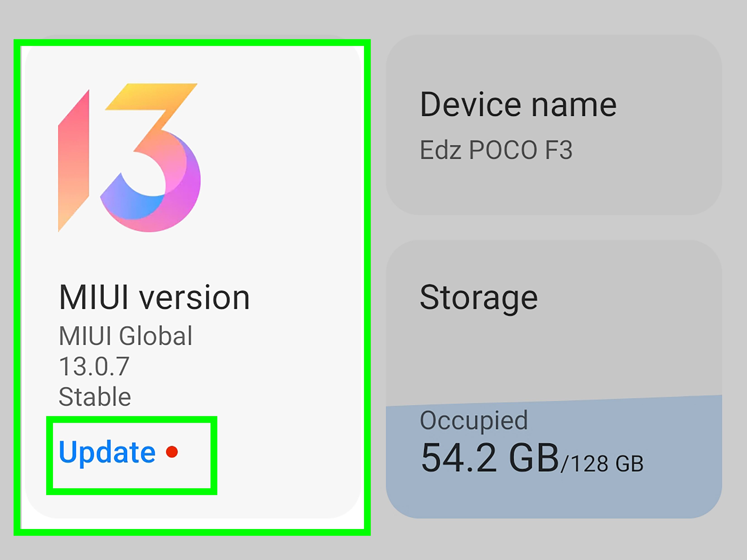Tap the /128 GB total capacity text
The height and width of the screenshot is (560, 747).
(602, 464)
